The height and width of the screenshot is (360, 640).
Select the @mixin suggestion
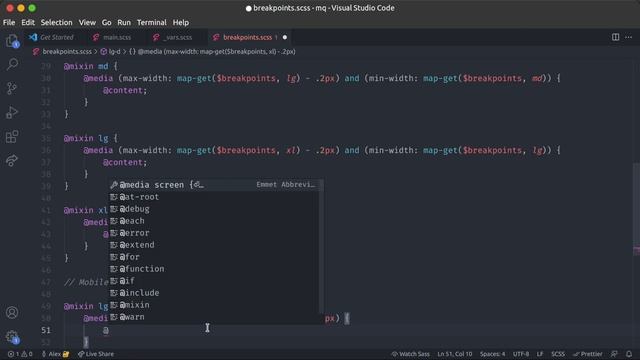215,305
